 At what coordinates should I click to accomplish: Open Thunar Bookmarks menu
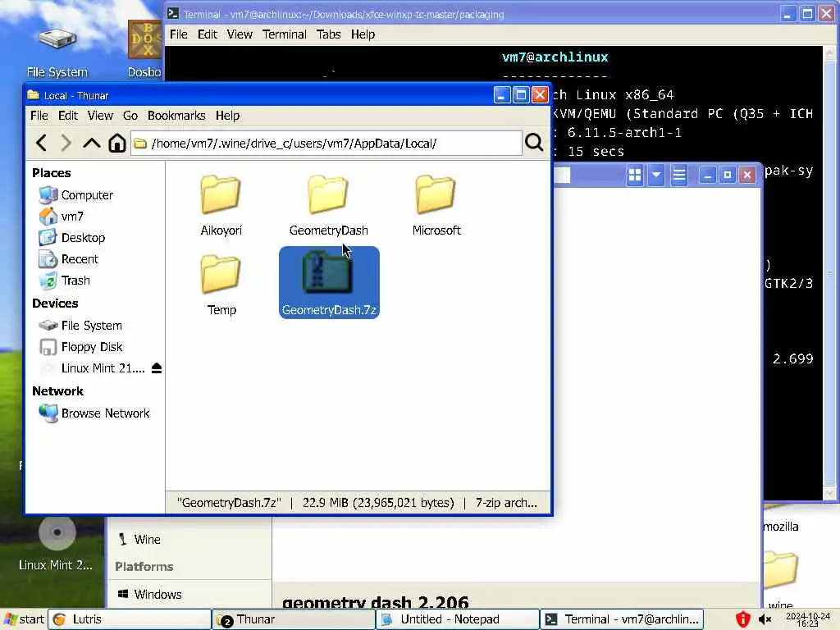[x=176, y=116]
